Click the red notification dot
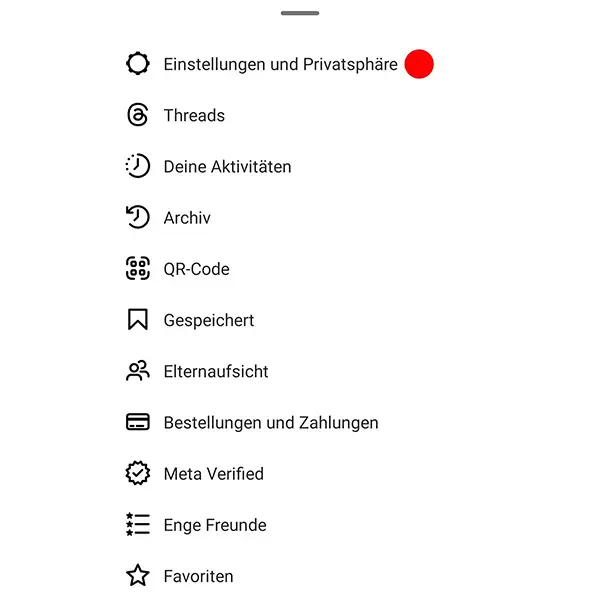This screenshot has height=600, width=600. click(x=419, y=64)
